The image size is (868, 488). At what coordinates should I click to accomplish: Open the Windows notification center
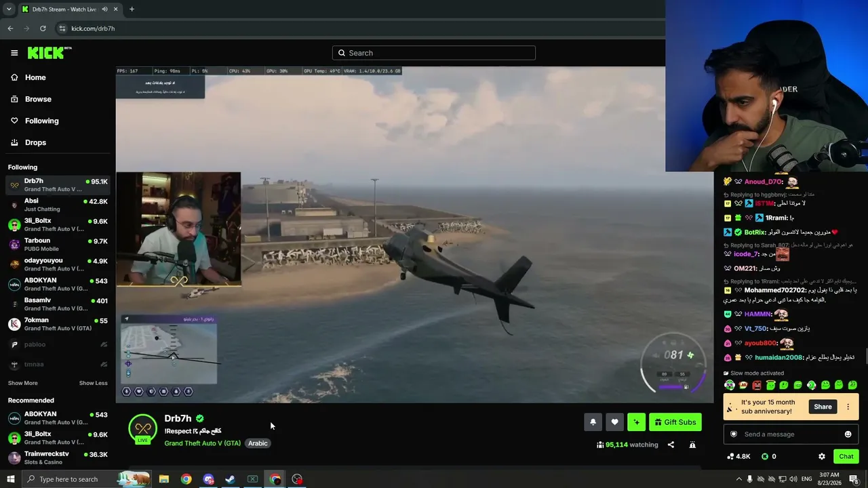pos(854,479)
